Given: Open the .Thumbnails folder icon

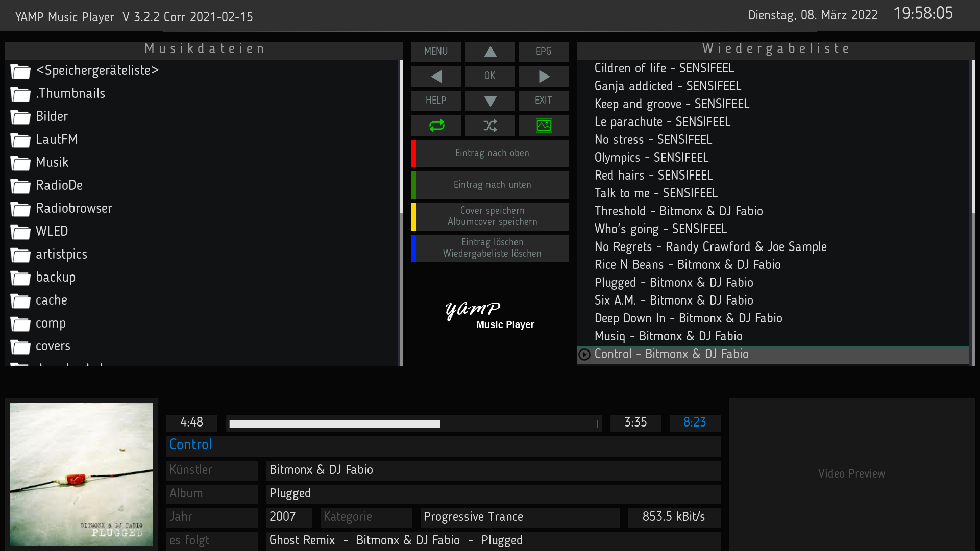Looking at the screenshot, I should [x=20, y=94].
